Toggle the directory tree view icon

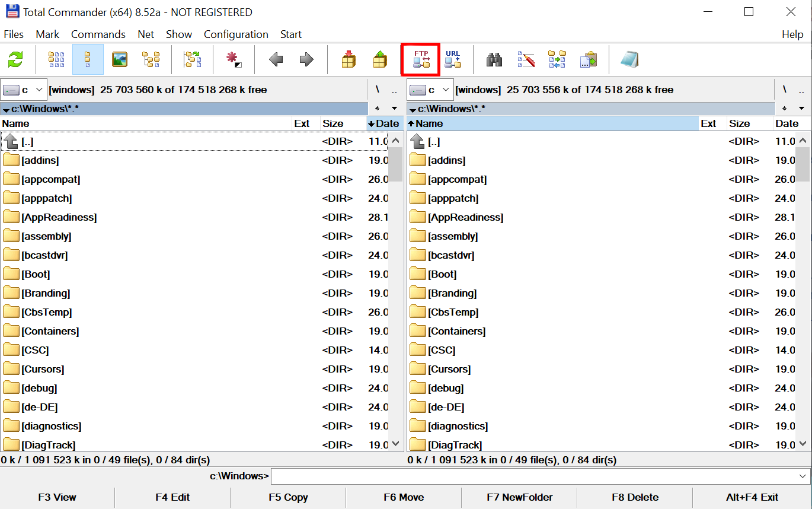[x=151, y=59]
